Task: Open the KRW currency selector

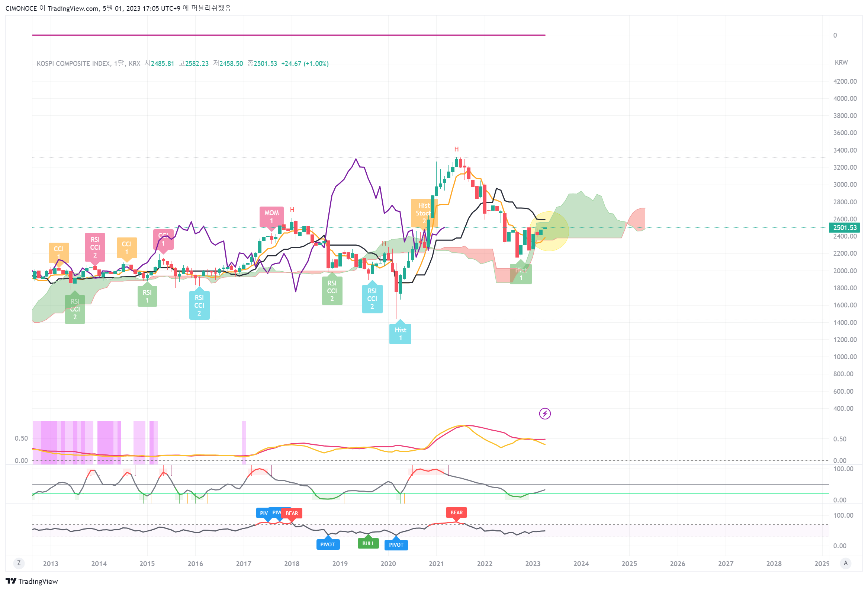Action: [x=841, y=63]
